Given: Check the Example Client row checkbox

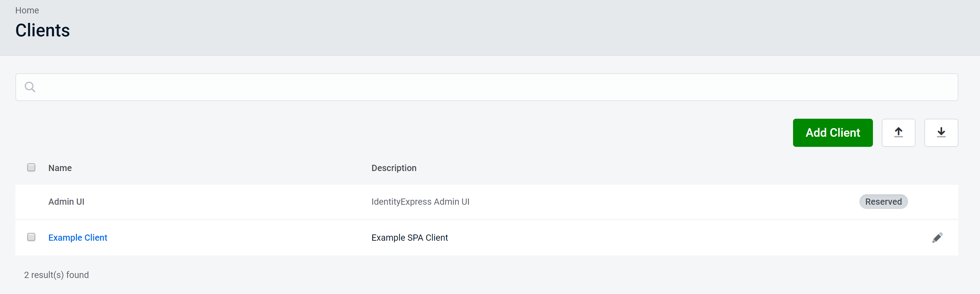Looking at the screenshot, I should click(31, 237).
